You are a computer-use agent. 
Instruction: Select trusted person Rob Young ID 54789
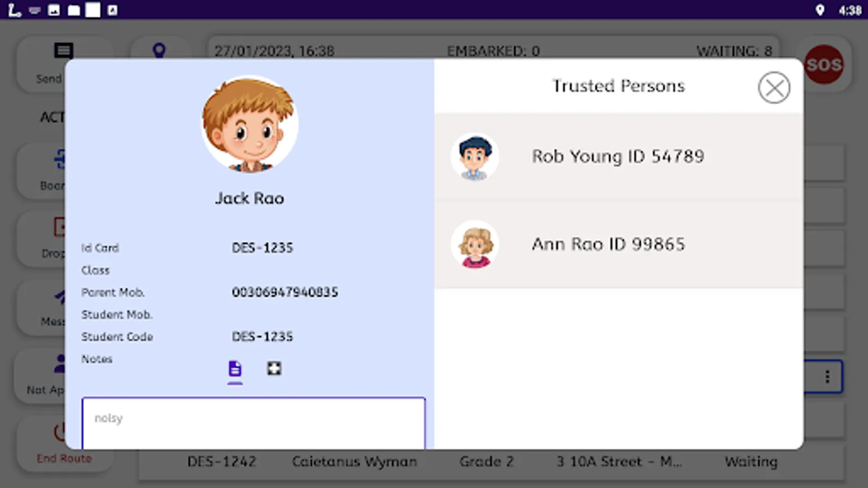[618, 157]
